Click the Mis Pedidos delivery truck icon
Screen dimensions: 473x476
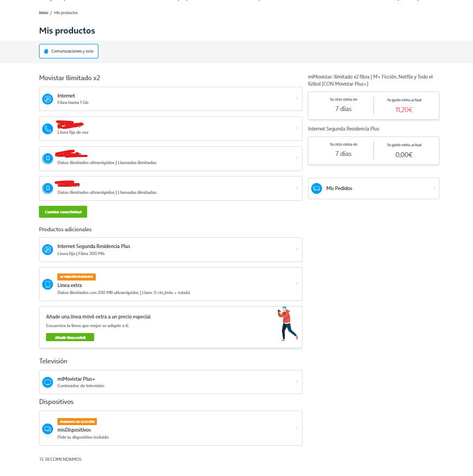pos(317,188)
